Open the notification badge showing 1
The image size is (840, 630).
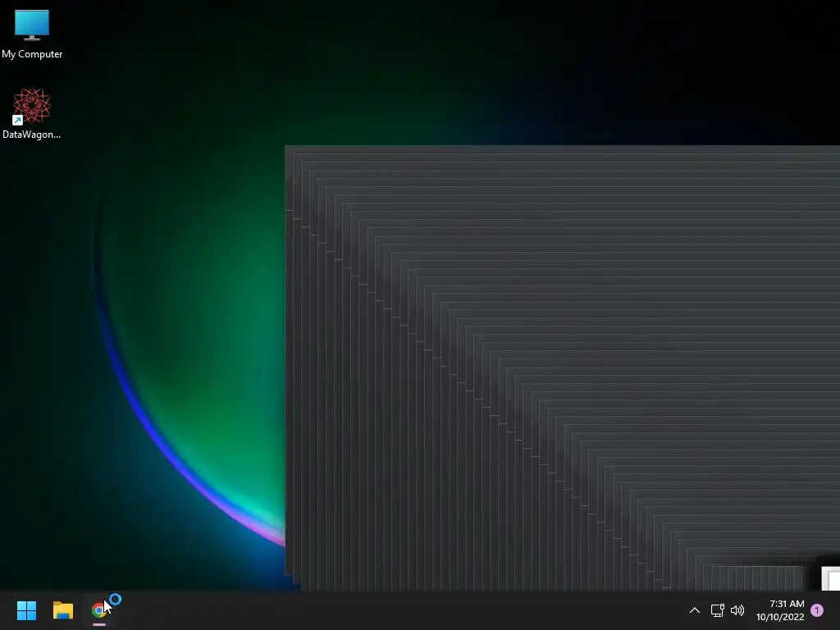pyautogui.click(x=817, y=610)
